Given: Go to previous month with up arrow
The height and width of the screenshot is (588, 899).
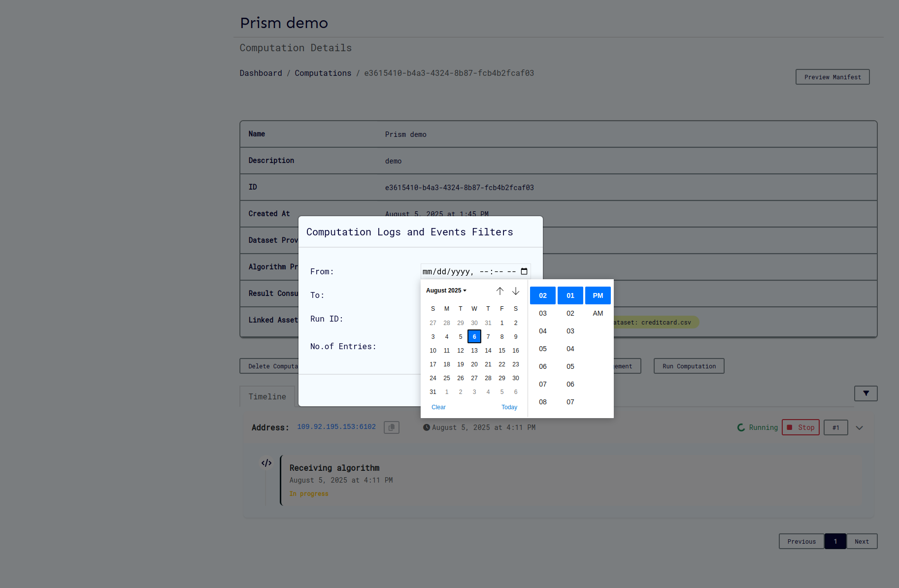Looking at the screenshot, I should pyautogui.click(x=500, y=291).
